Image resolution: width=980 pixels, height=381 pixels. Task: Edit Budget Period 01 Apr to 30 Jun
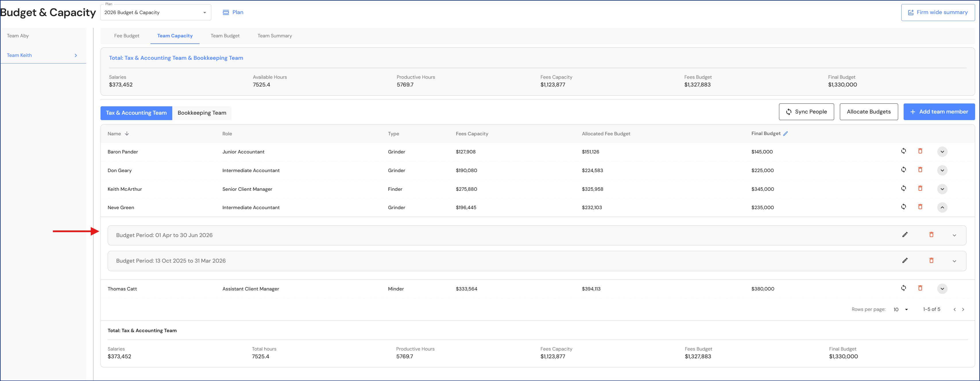pos(905,235)
